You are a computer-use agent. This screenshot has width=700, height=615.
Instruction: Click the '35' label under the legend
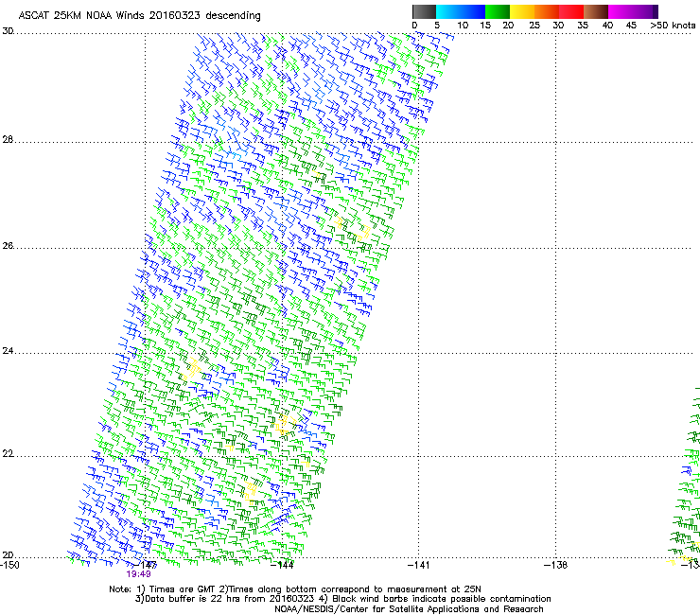583,26
